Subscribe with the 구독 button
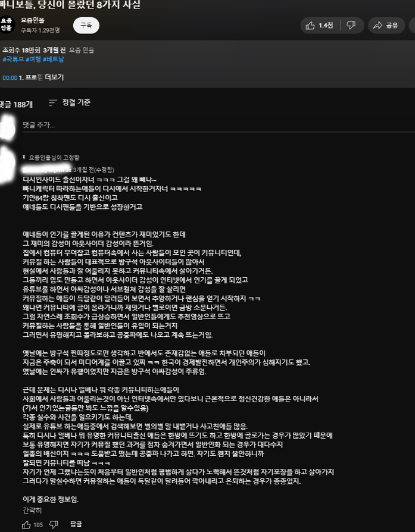This screenshot has height=532, width=415. pyautogui.click(x=86, y=26)
